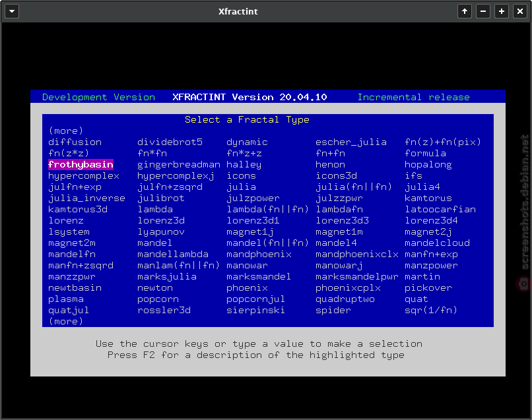The width and height of the screenshot is (532, 420).
Task: Pick gingerbreadman from the list
Action: 179,164
